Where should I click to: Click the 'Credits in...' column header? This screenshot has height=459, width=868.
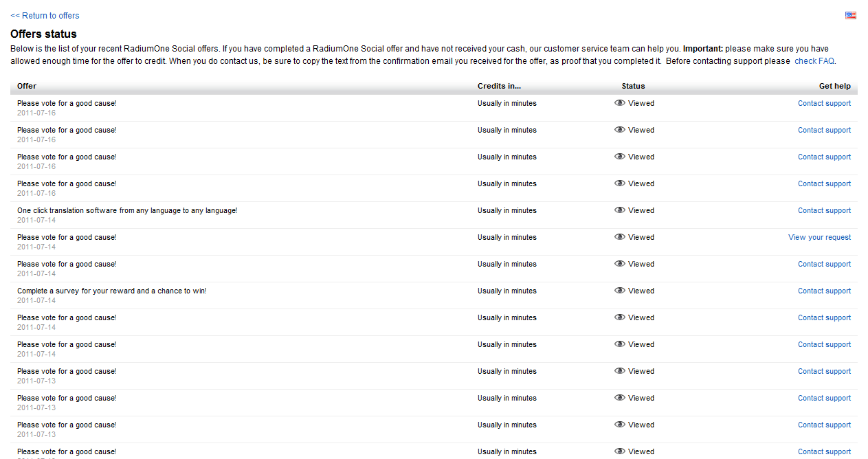[499, 86]
